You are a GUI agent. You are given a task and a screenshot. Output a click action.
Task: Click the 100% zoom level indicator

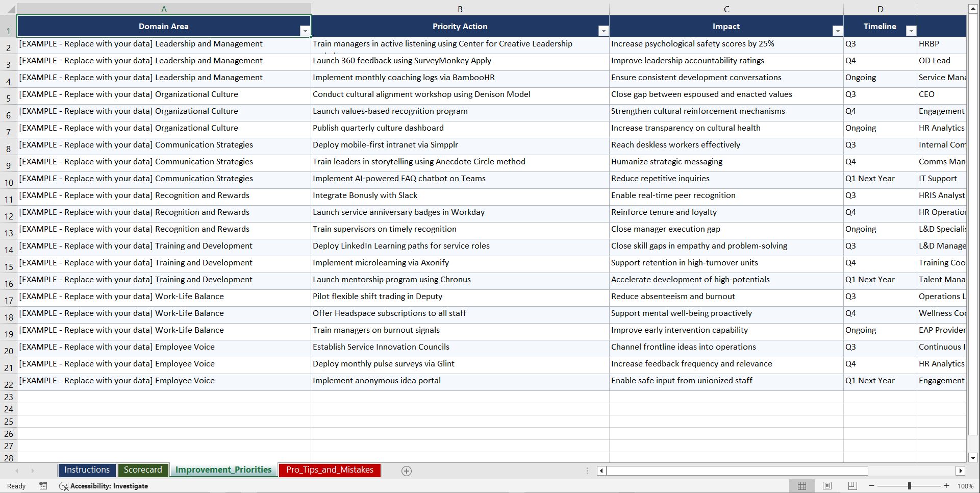point(965,486)
